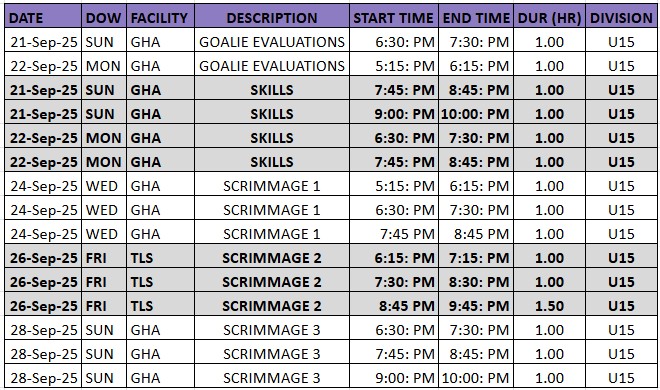Click SCRIMMAGE 3 ending 10:00: PM

click(x=272, y=378)
